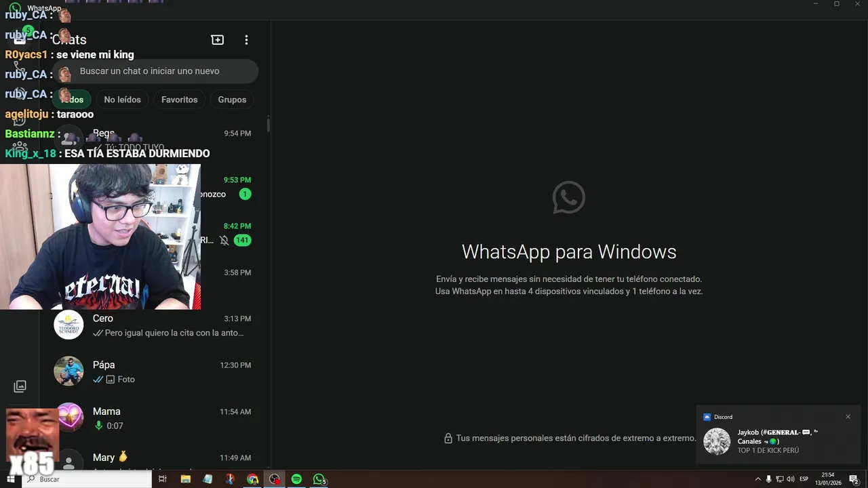Open the clock and date flyout

coord(828,479)
